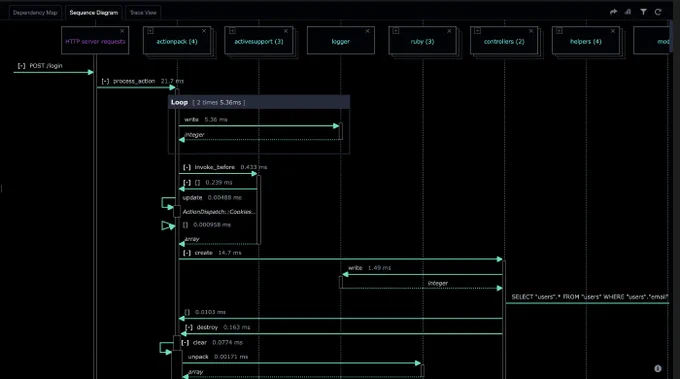Viewport: 680px width, 379px height.
Task: Click the SELECT "users".* SQL query label
Action: (589, 297)
